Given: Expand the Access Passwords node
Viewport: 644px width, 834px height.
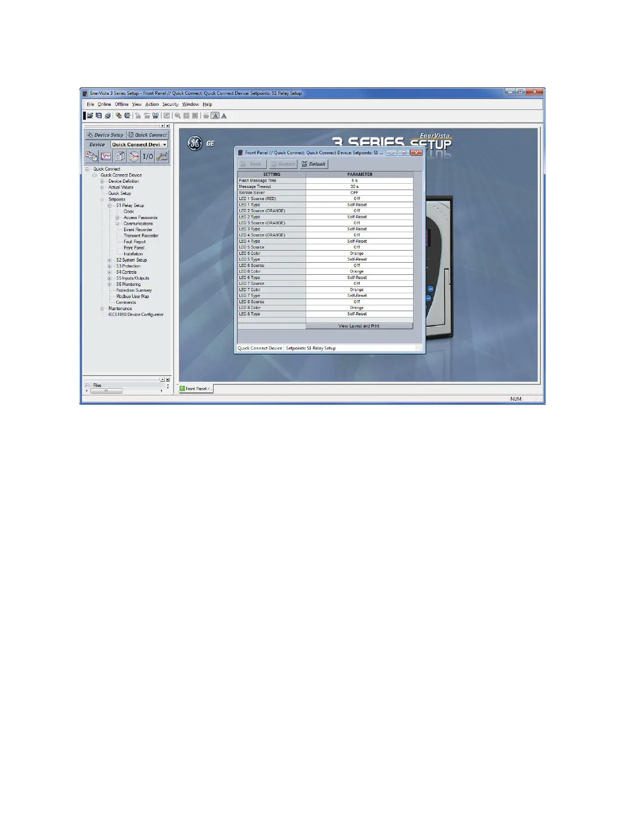Looking at the screenshot, I should [x=118, y=217].
